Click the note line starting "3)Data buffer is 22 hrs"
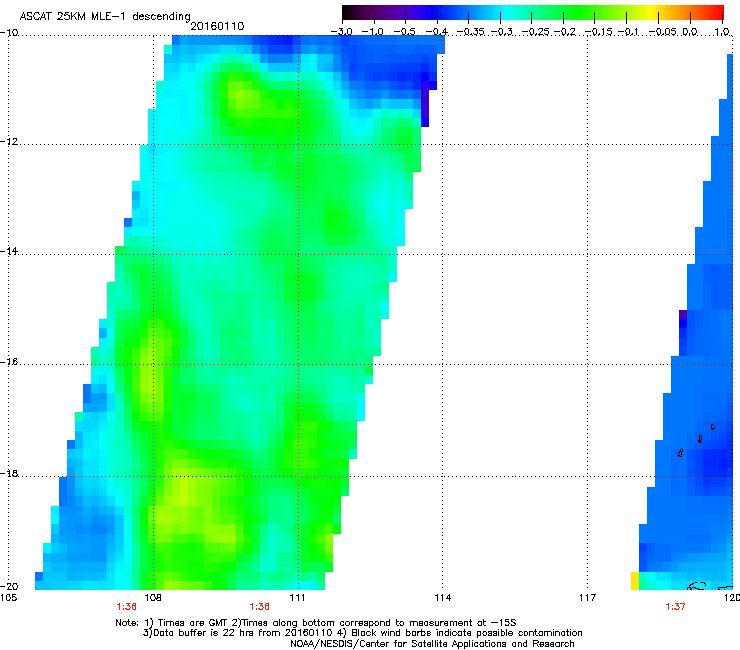The width and height of the screenshot is (740, 650). click(362, 633)
